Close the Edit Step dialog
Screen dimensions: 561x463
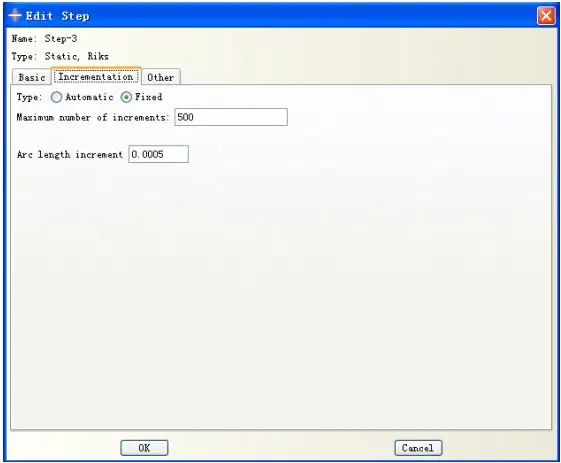[546, 16]
